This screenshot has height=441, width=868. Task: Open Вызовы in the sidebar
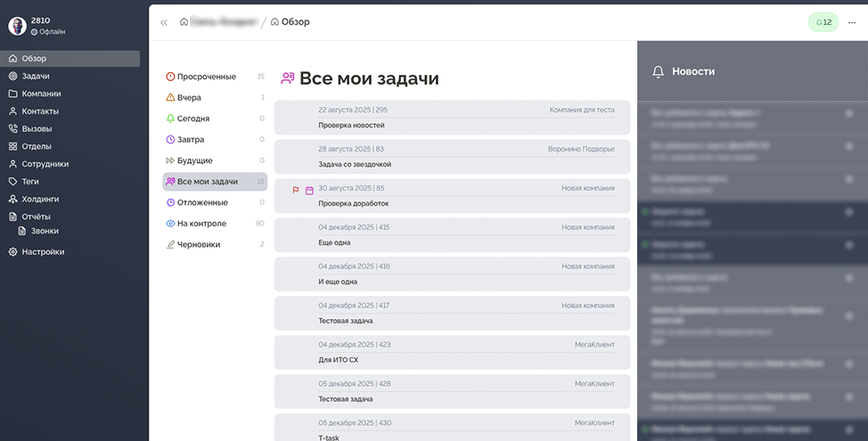[70, 129]
